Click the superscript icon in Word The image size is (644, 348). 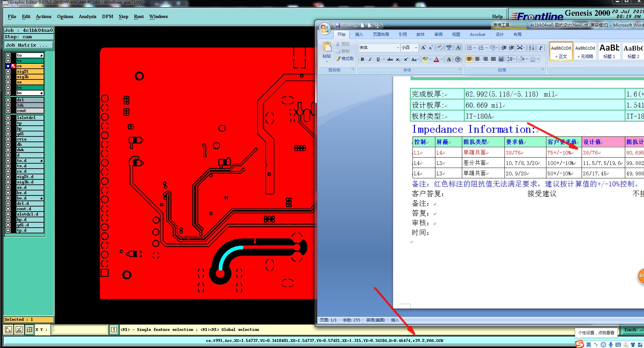(x=406, y=59)
